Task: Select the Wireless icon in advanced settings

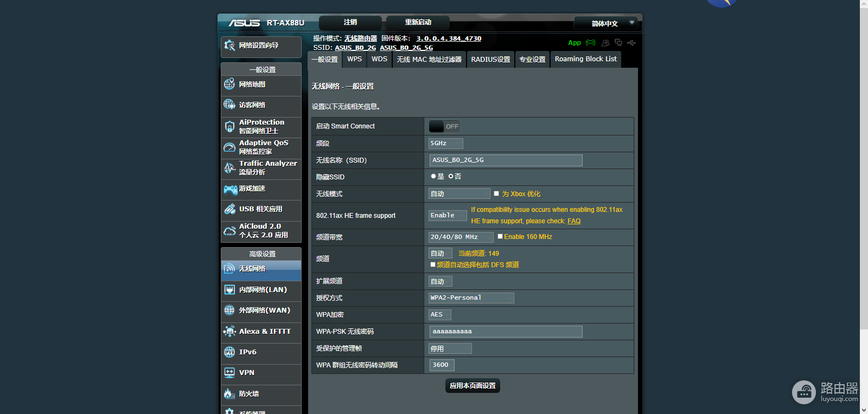Action: [229, 269]
